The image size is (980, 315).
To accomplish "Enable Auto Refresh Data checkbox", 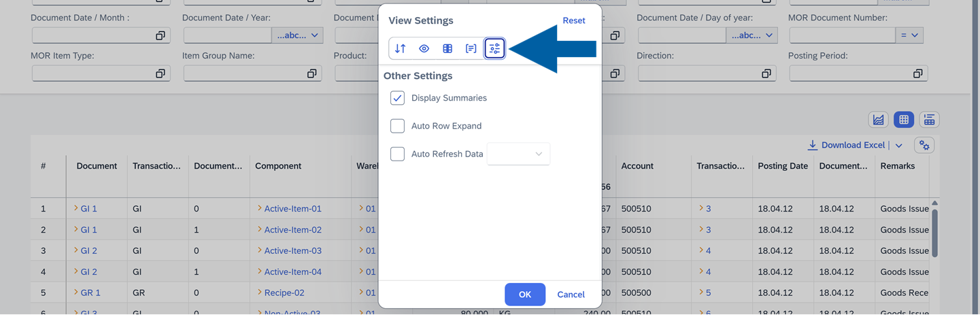I will click(397, 154).
